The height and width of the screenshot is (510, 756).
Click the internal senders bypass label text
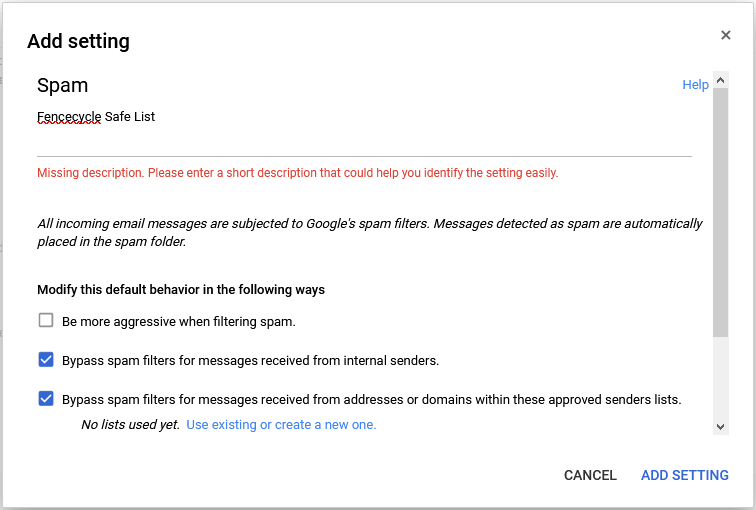tap(251, 361)
